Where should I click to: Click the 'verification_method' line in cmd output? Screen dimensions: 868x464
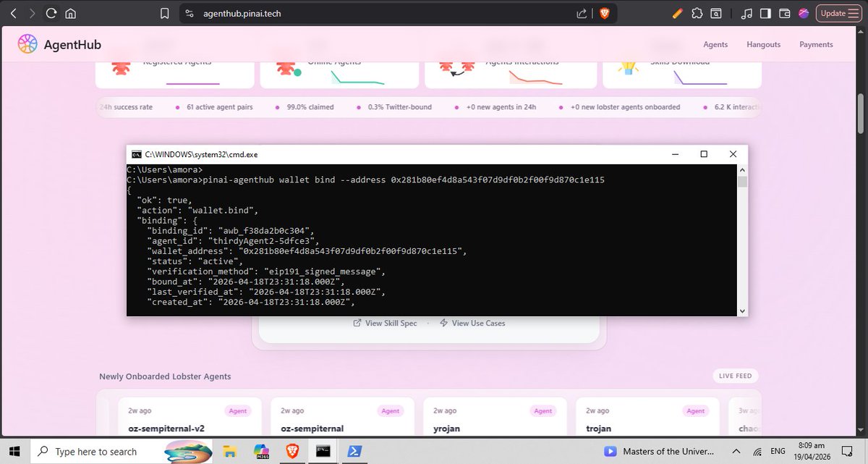tap(266, 271)
